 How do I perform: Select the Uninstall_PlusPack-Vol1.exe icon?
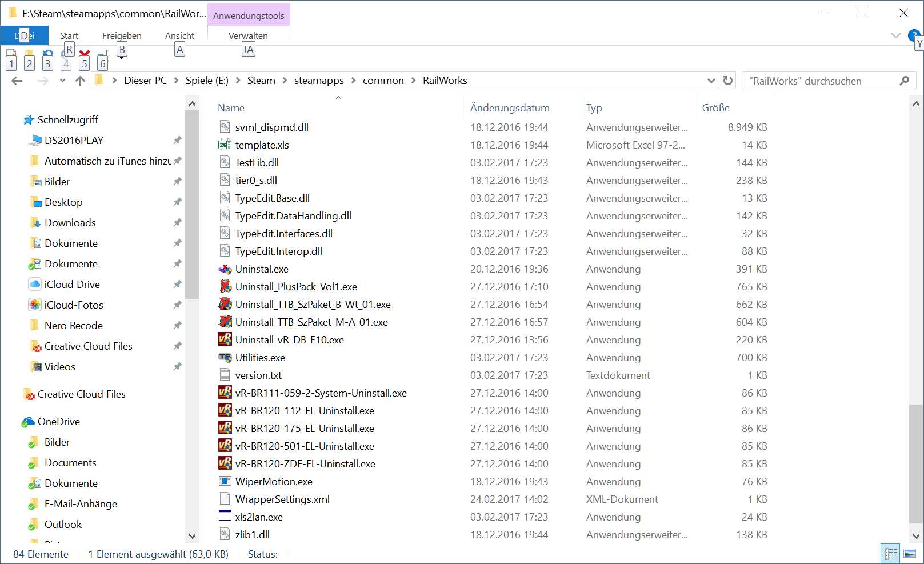click(x=225, y=286)
